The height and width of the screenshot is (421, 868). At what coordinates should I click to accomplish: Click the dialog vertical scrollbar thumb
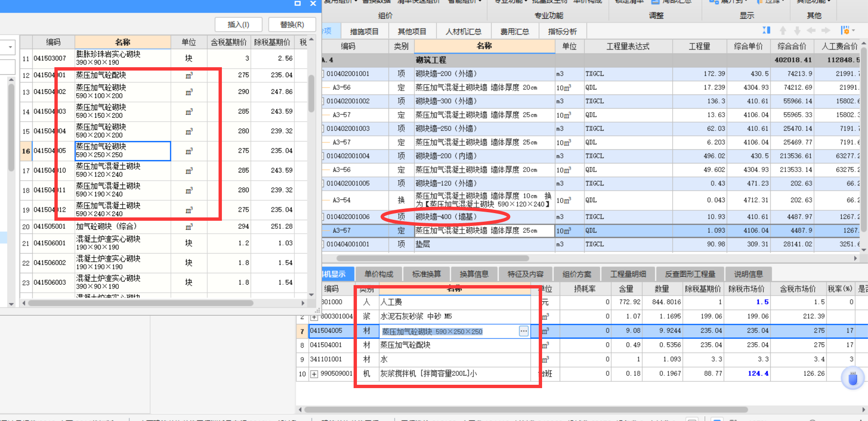pyautogui.click(x=312, y=93)
